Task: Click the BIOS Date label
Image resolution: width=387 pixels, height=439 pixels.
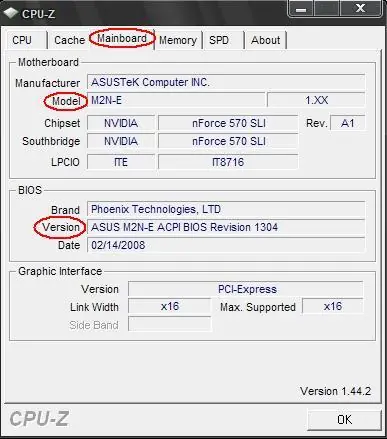Action: coord(69,245)
